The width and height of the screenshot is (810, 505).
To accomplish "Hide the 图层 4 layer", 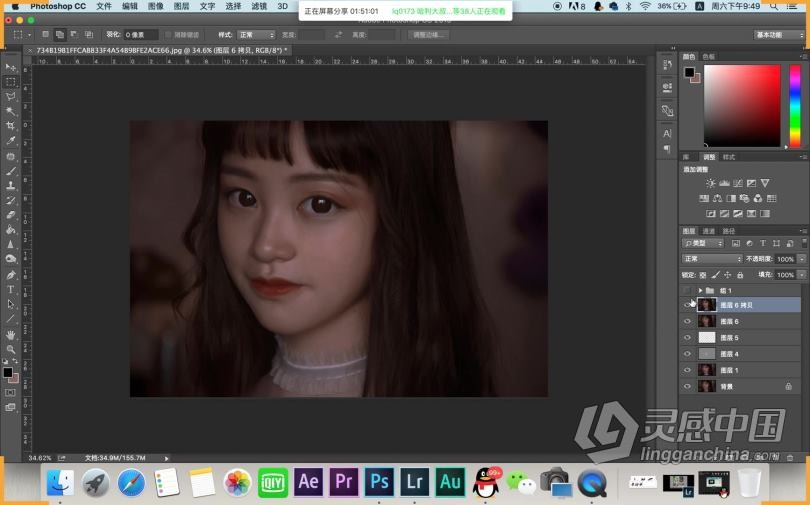I will (x=687, y=354).
